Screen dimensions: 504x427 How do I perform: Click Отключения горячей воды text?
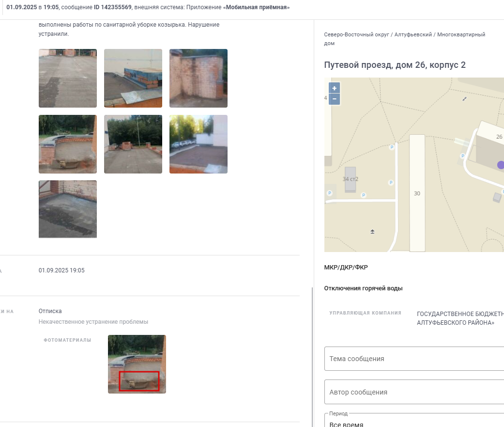click(x=363, y=288)
